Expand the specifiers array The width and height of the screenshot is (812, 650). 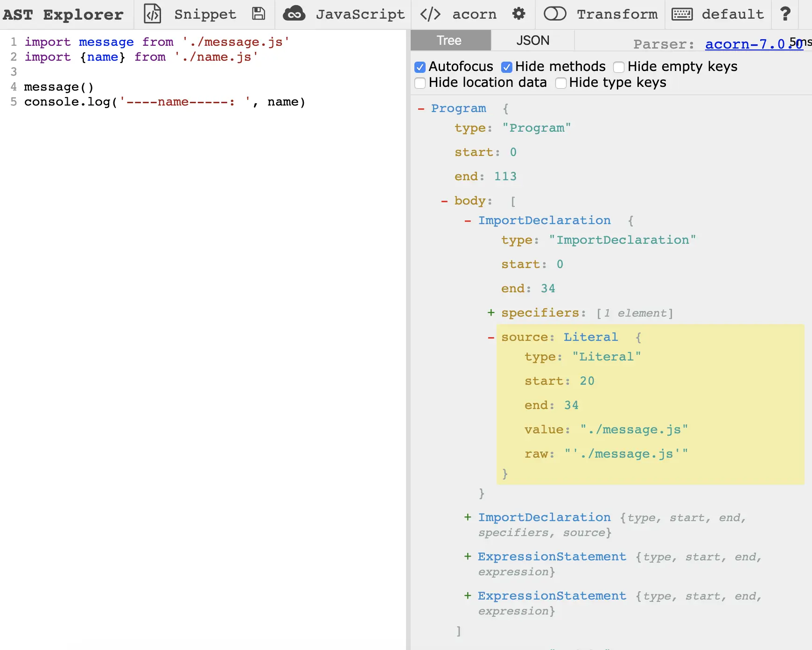[x=491, y=312]
